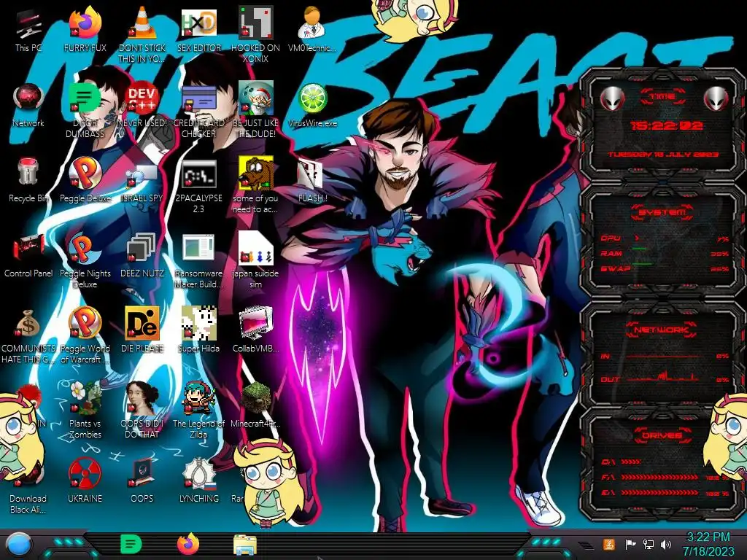Select the OOPS DID I DO THAT portrait icon
The height and width of the screenshot is (560, 747).
(142, 399)
